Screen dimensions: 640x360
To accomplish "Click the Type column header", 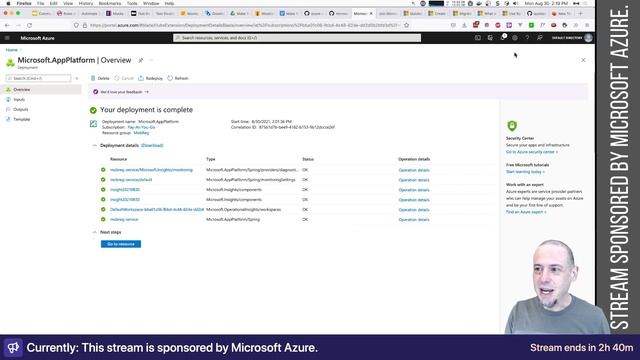I will coord(211,159).
